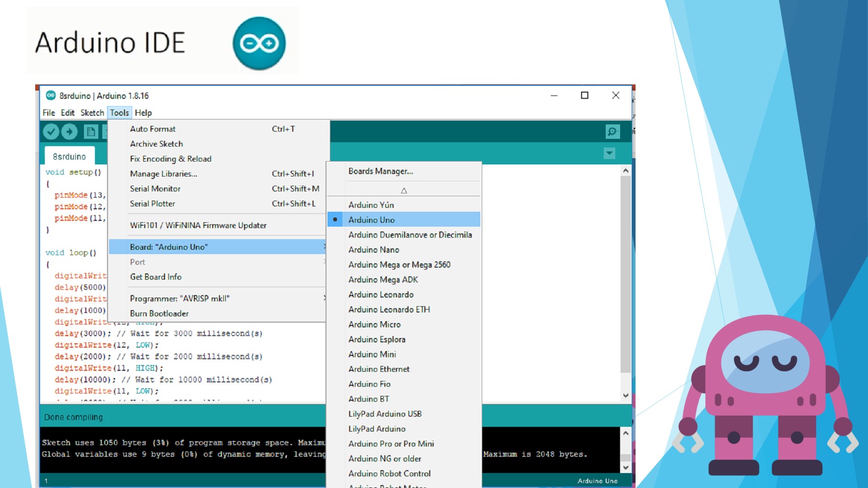Screen dimensions: 868x488
Task: Open the File menu
Action: pyautogui.click(x=49, y=112)
